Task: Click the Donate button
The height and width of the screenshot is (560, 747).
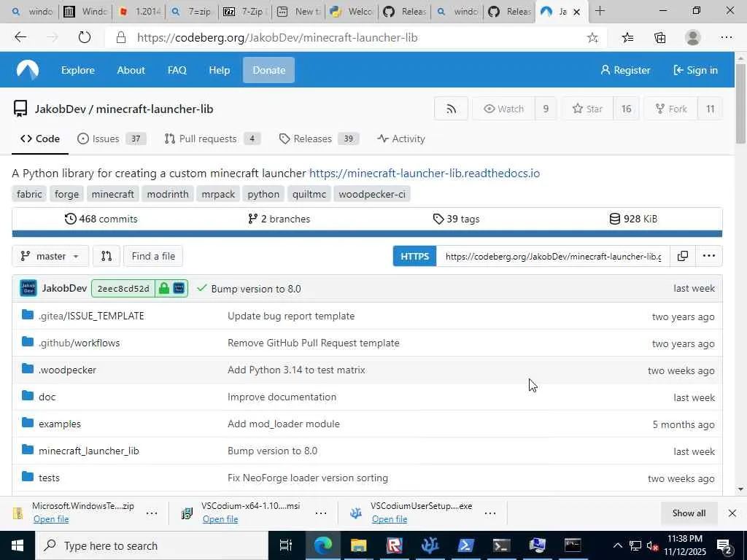Action: (268, 70)
